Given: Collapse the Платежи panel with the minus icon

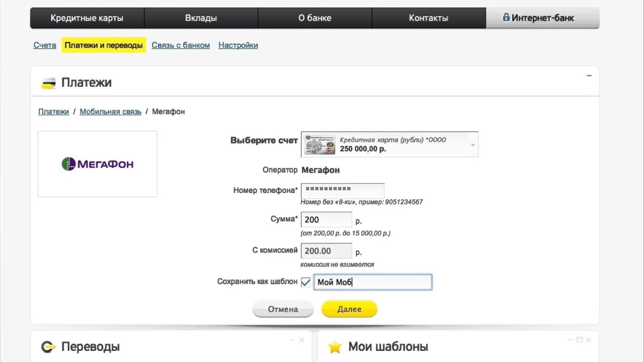Looking at the screenshot, I should tap(589, 76).
